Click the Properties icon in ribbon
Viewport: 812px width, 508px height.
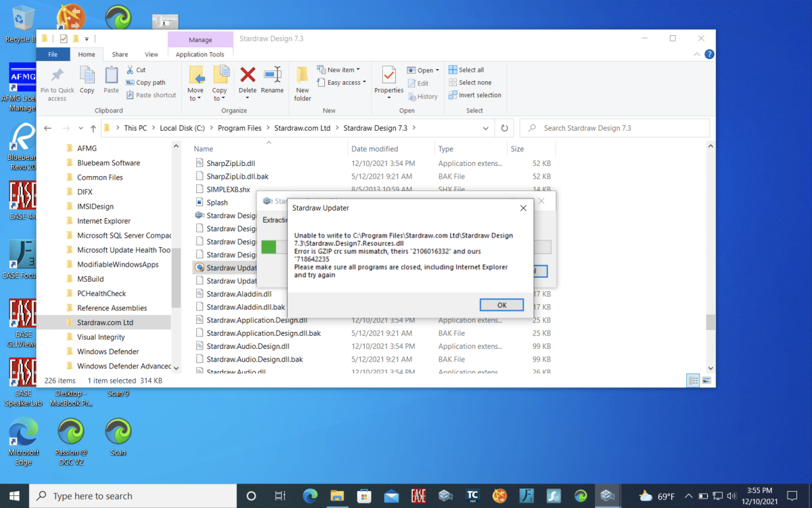388,79
